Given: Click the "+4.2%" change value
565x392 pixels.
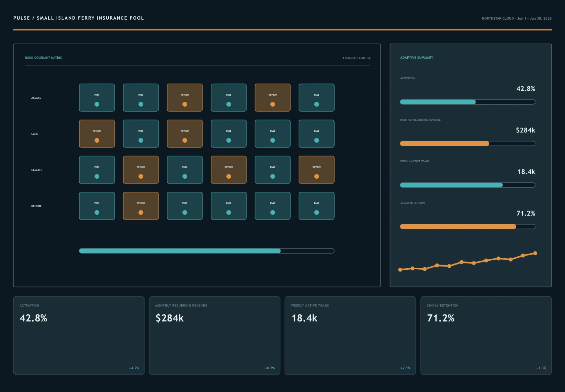Looking at the screenshot, I should coord(134,368).
